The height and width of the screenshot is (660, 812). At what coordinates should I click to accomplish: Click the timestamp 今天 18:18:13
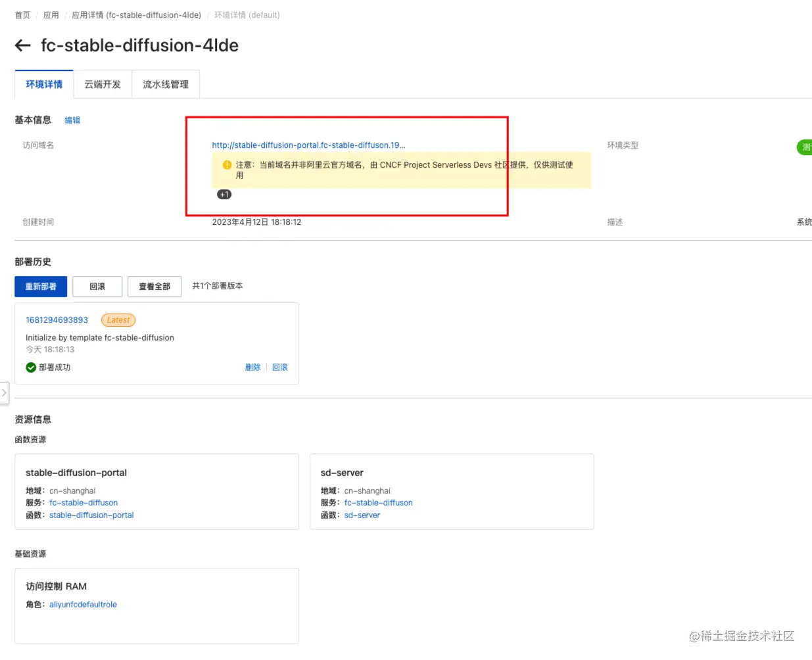pyautogui.click(x=50, y=350)
